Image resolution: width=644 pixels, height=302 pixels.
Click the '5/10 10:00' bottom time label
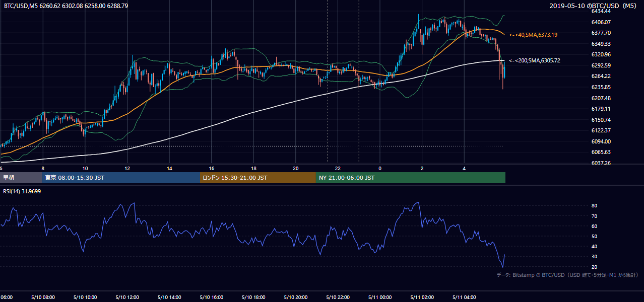pos(85,297)
